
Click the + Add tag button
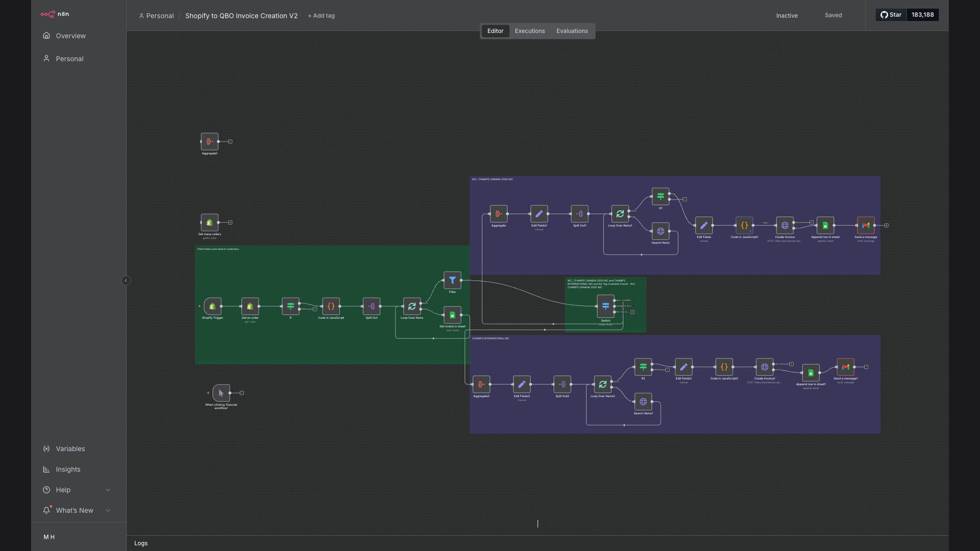[x=322, y=16]
